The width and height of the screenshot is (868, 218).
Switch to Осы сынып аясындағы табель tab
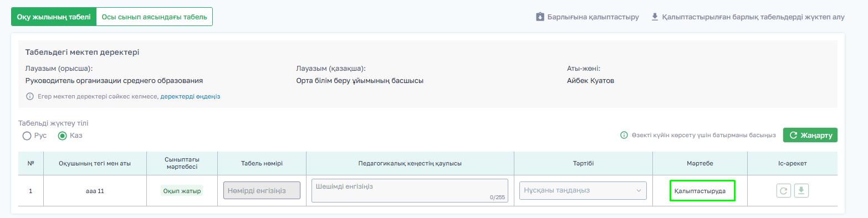(155, 17)
